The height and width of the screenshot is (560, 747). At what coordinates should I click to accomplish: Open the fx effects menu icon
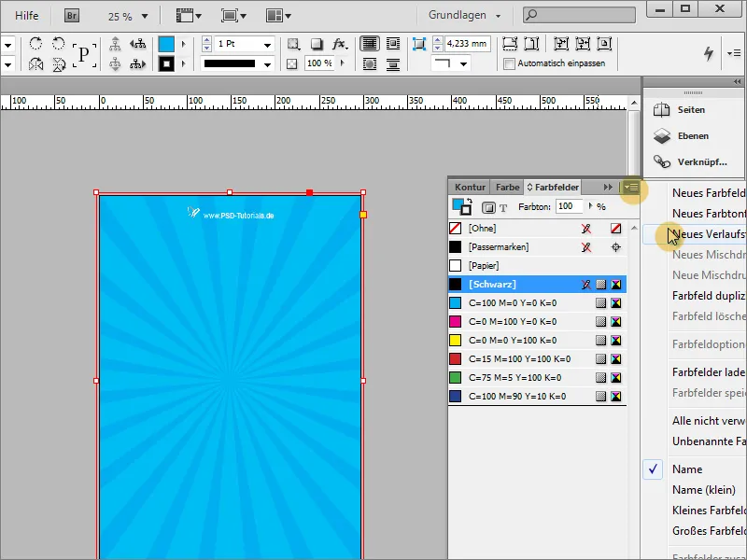tap(340, 44)
